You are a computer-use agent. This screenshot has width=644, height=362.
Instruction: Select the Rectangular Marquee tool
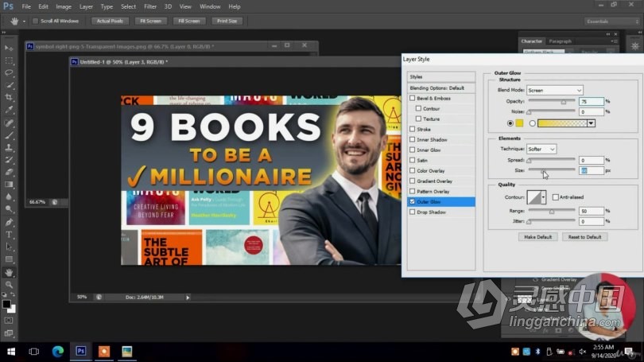click(x=9, y=60)
